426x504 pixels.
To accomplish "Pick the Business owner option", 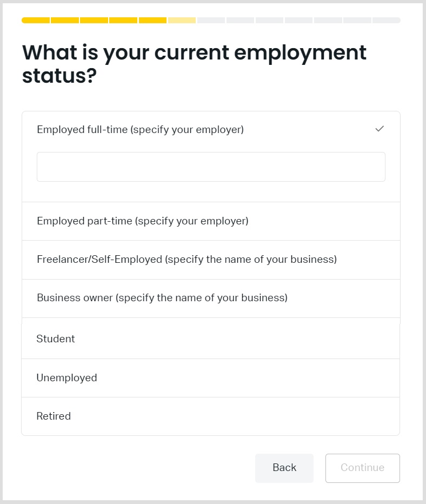I will click(162, 298).
